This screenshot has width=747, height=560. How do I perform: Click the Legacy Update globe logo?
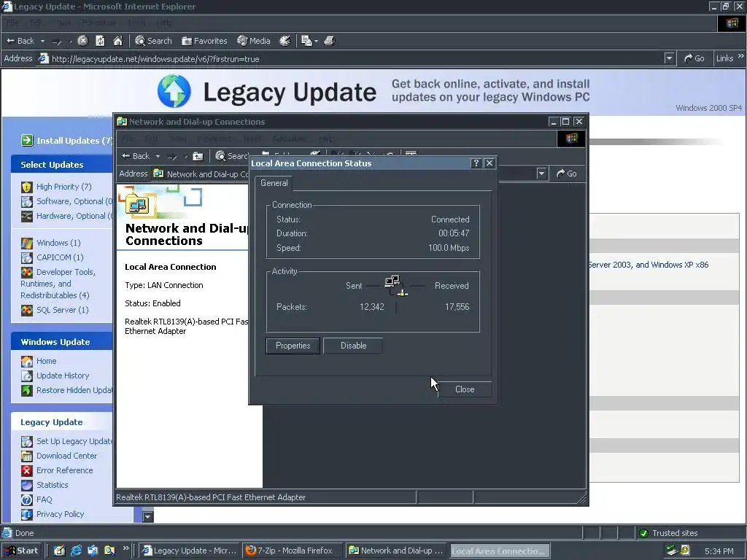coord(174,91)
